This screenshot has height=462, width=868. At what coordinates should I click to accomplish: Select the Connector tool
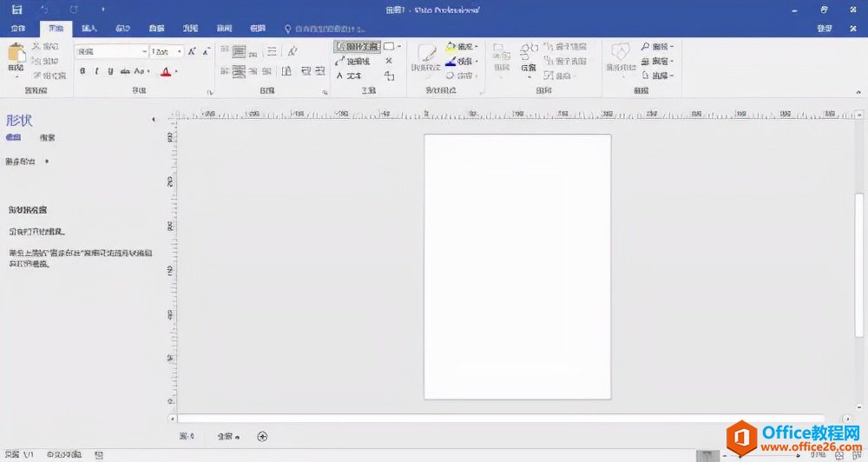(352, 61)
